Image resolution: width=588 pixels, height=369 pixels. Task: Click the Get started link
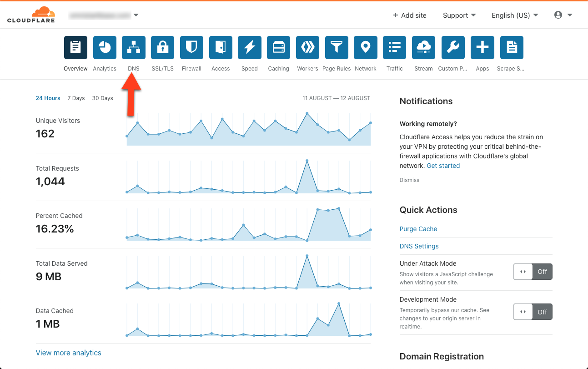coord(443,166)
